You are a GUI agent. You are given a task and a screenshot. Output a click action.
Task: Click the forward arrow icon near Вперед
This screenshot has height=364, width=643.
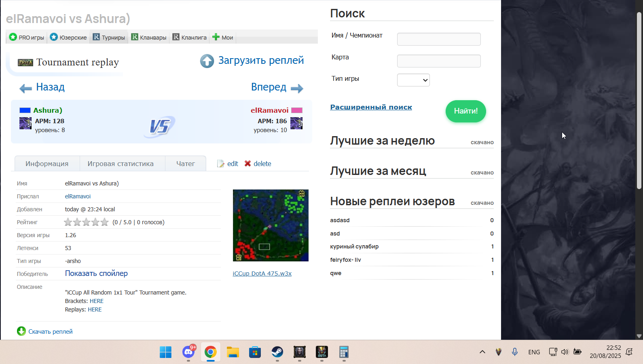pyautogui.click(x=297, y=88)
